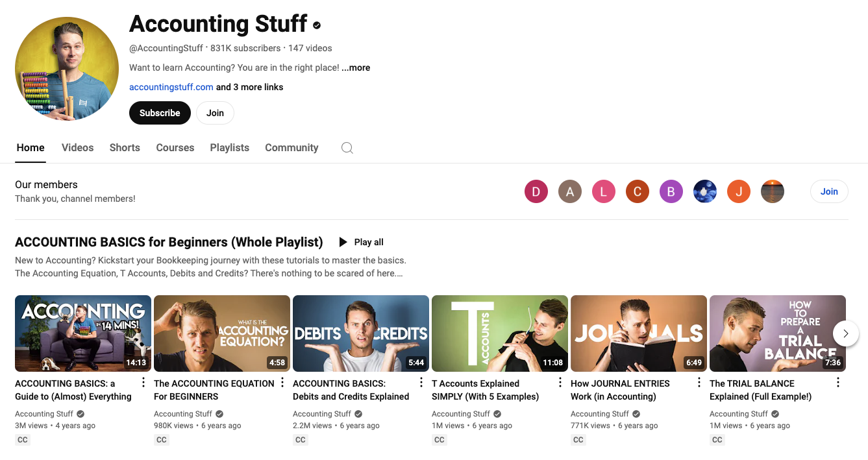This screenshot has width=868, height=460.
Task: Click title 'T Accounts Explained SIMPLY (With 5 Examples)'
Action: pyautogui.click(x=486, y=390)
